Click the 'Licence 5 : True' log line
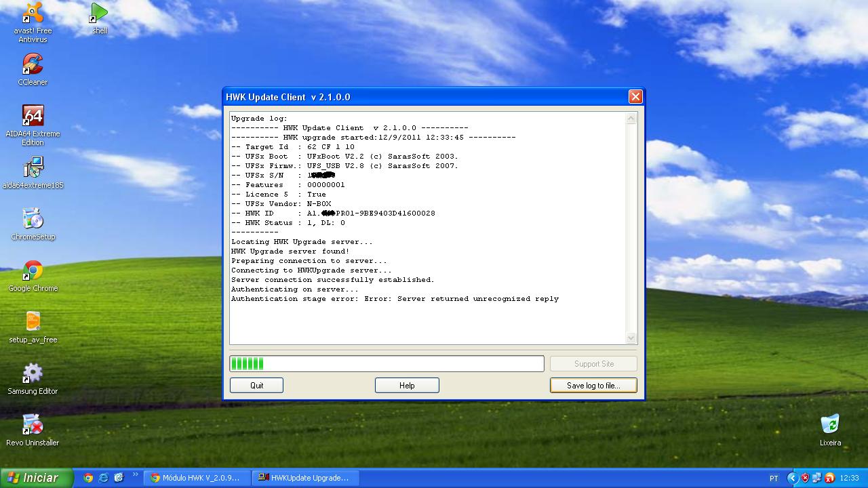Screen dimensions: 868x488 click(x=278, y=195)
